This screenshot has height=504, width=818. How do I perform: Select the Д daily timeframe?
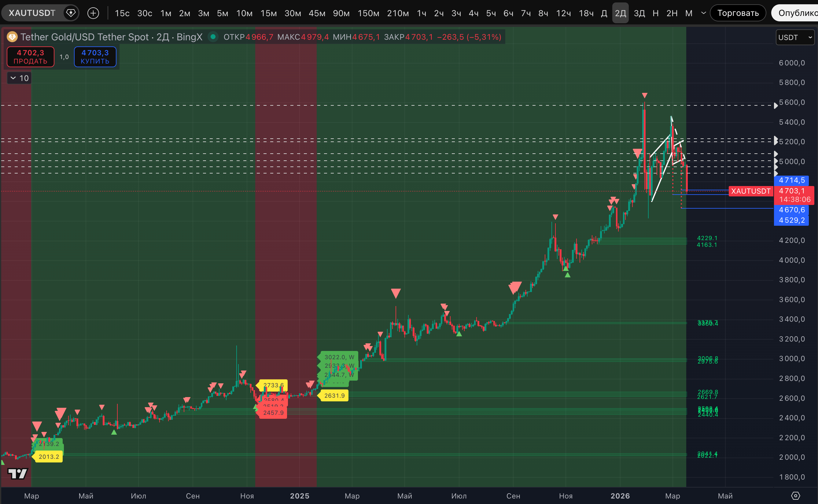[x=604, y=13]
